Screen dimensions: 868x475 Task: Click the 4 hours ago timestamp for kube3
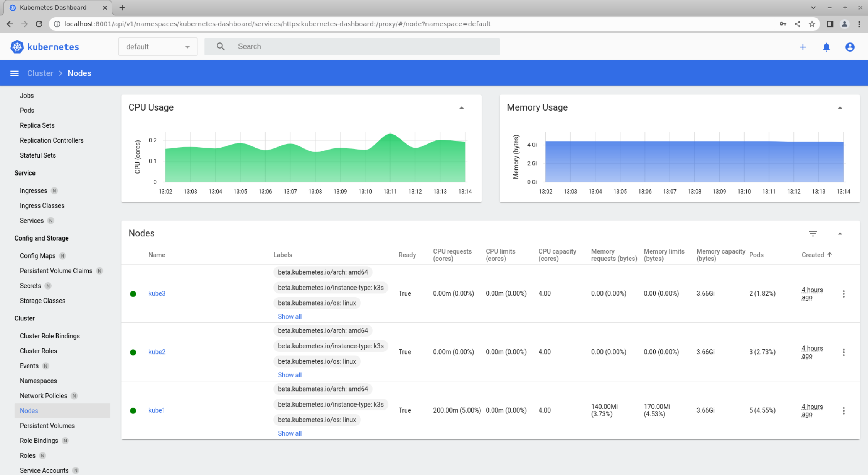point(812,293)
